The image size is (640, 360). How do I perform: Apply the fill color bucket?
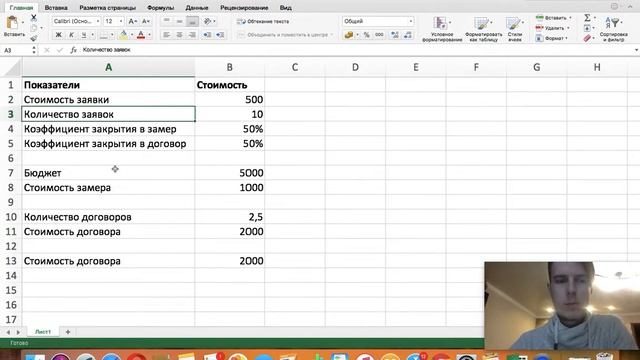[x=123, y=35]
